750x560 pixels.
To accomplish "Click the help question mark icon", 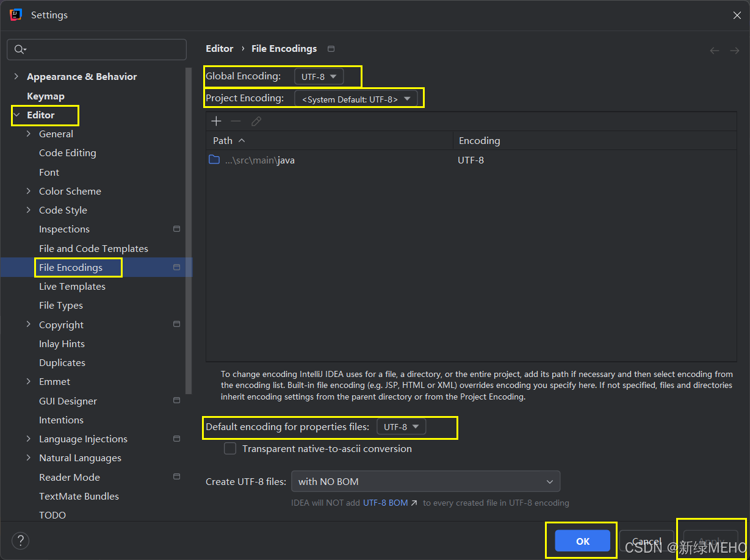I will [x=20, y=540].
